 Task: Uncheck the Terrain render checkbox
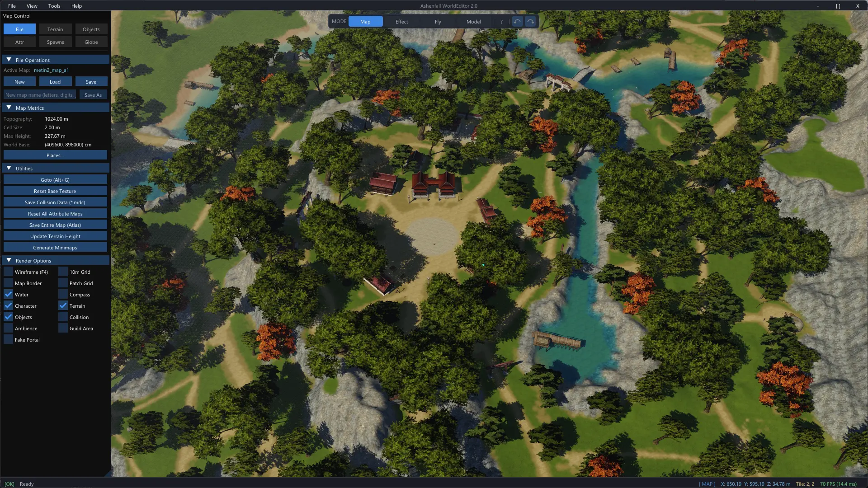pyautogui.click(x=63, y=305)
